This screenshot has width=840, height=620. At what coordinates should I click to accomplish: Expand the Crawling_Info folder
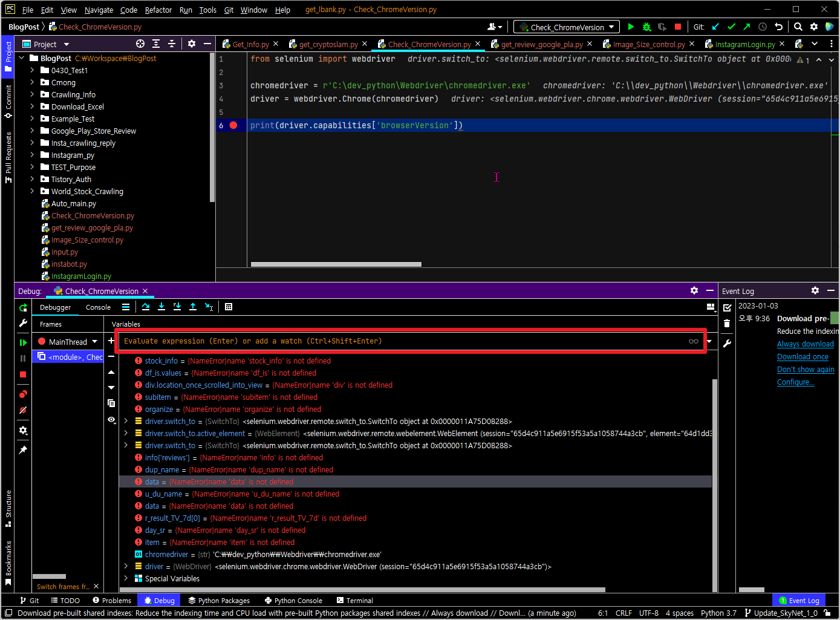[x=32, y=94]
